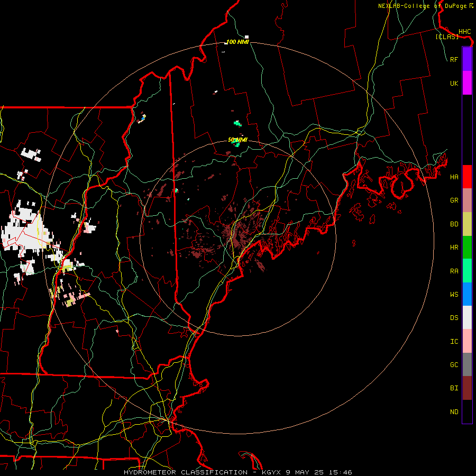The width and height of the screenshot is (476, 476).
Task: Click the HR legend label
Action: pyautogui.click(x=454, y=248)
